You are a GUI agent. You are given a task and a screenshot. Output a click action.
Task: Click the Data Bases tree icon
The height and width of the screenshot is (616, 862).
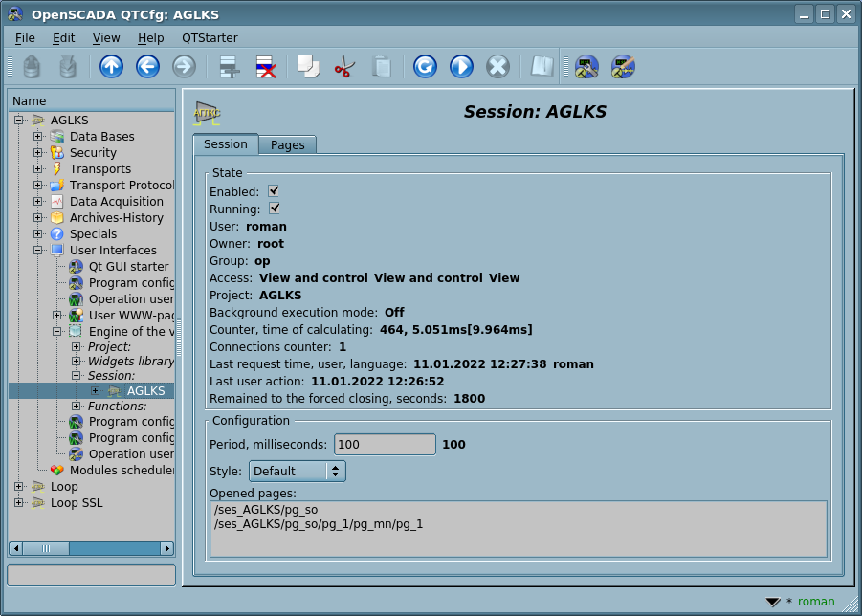point(57,136)
